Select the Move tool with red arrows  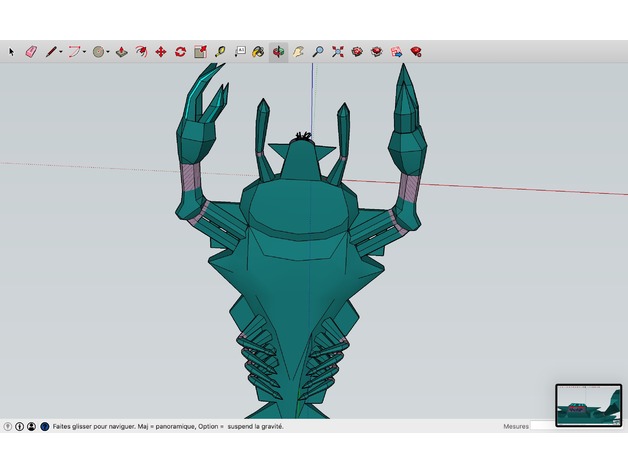pos(160,51)
